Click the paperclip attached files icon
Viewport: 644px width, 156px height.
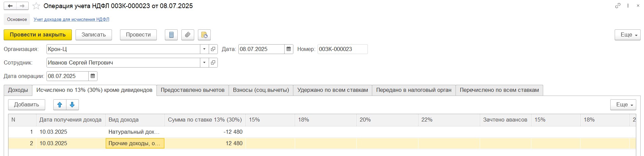click(188, 35)
